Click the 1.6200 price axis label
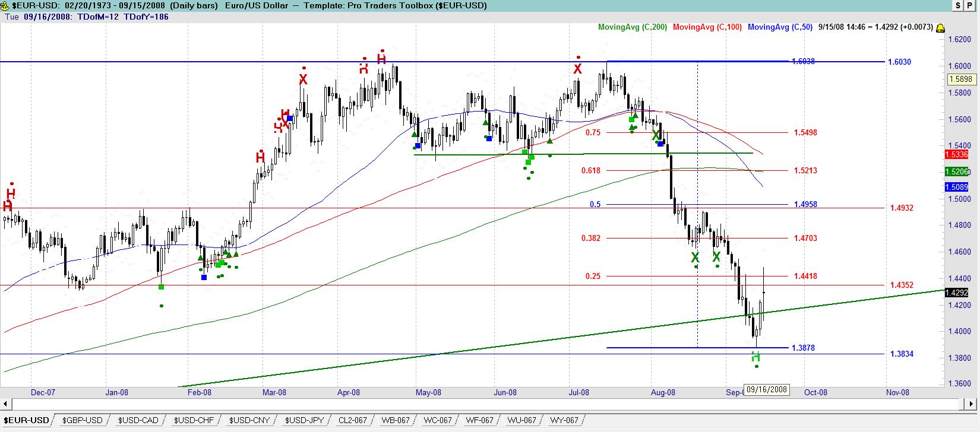The width and height of the screenshot is (980, 432). tap(959, 40)
